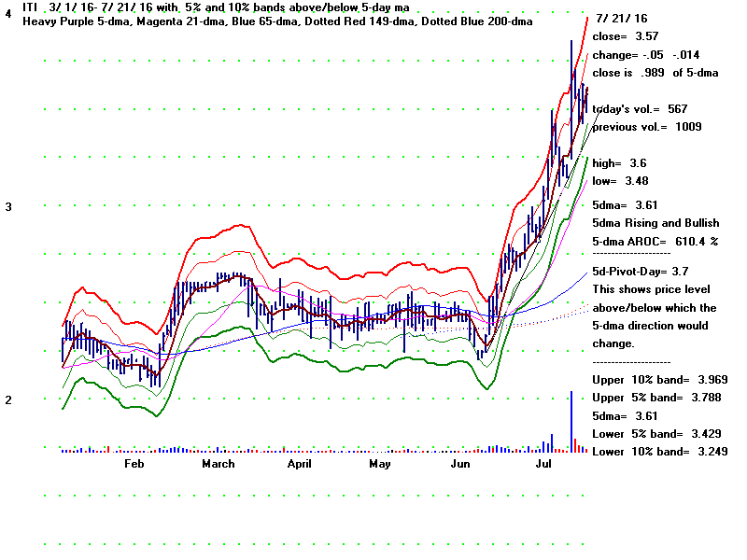Viewport: 747px width, 560px height.
Task: Select the Lower 10% band= 3.249 value
Action: pyautogui.click(x=659, y=452)
